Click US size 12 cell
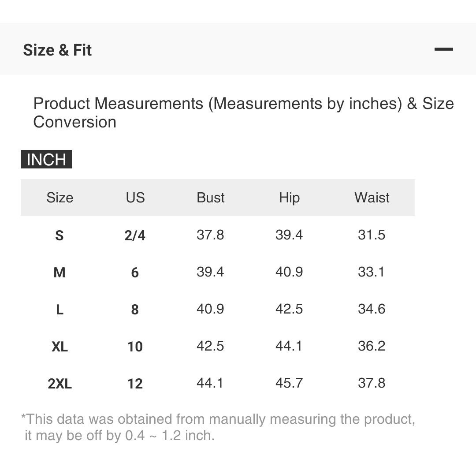Screen dimensions: 476x463 click(135, 384)
